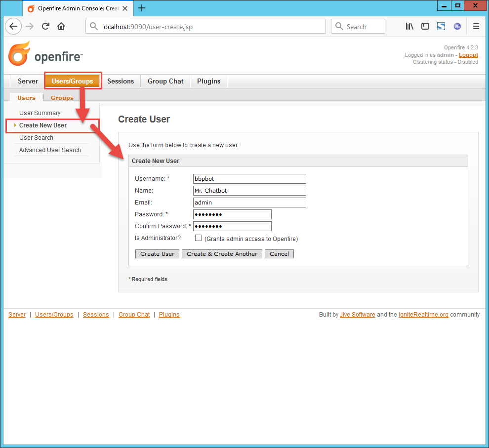Close the Openfire Admin Console tab
Image resolution: width=489 pixels, height=448 pixels.
pos(125,8)
